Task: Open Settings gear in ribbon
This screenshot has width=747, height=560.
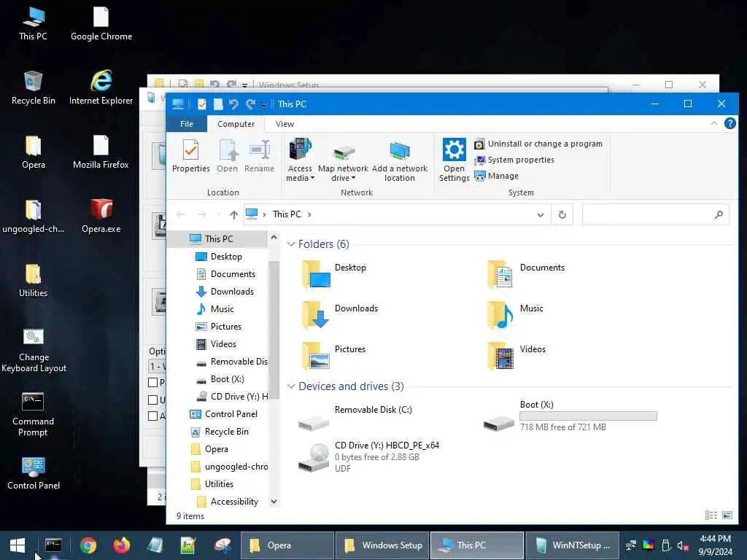Action: click(x=454, y=159)
